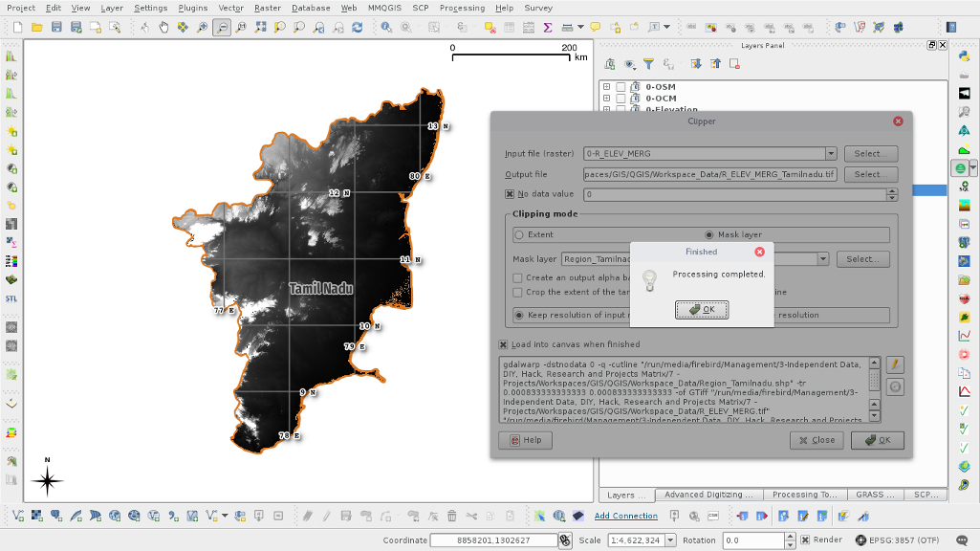Click the pencil edit command button
This screenshot has width=980, height=551.
(x=895, y=364)
